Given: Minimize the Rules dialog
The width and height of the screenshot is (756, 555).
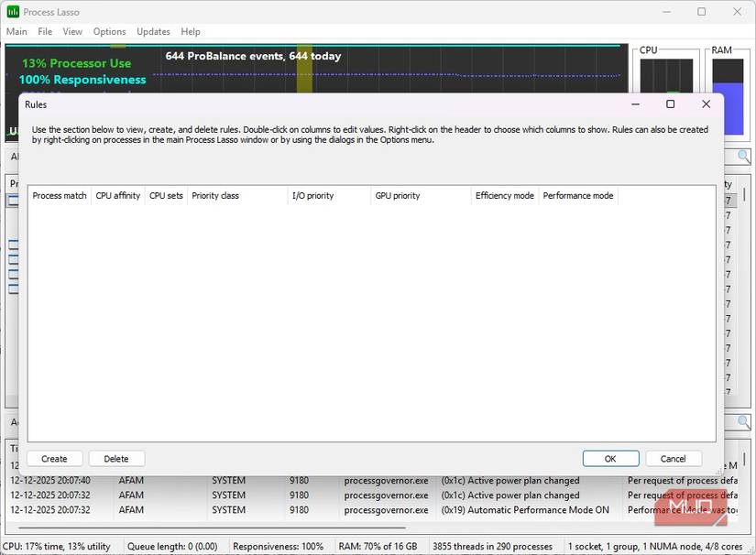Looking at the screenshot, I should (x=635, y=104).
